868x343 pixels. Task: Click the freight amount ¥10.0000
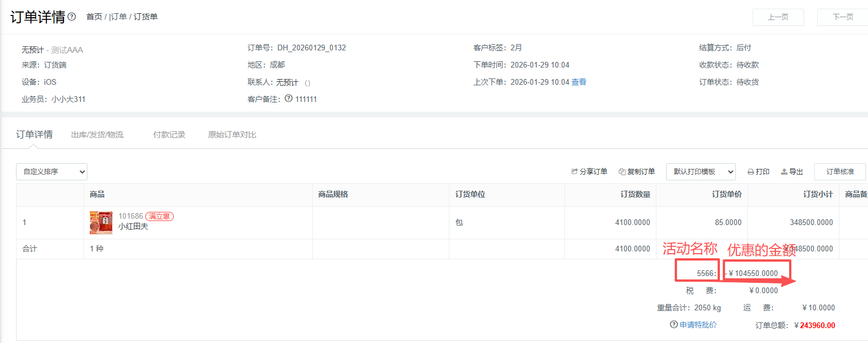[x=818, y=307]
